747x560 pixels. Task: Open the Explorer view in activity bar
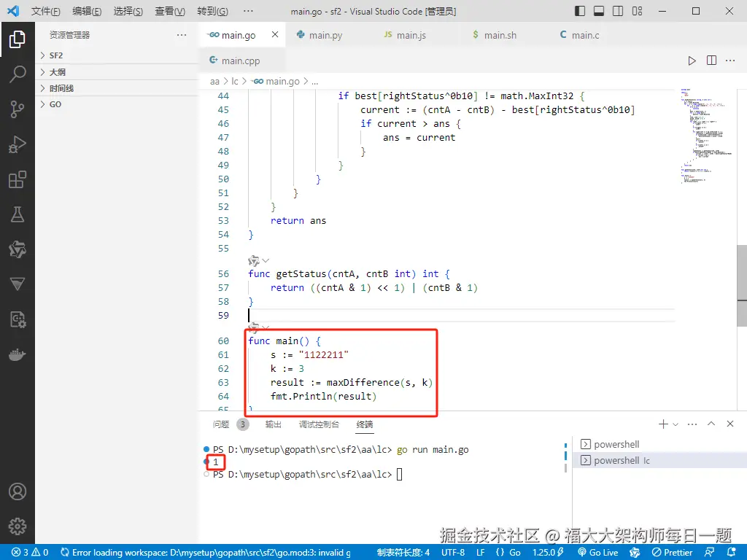18,39
